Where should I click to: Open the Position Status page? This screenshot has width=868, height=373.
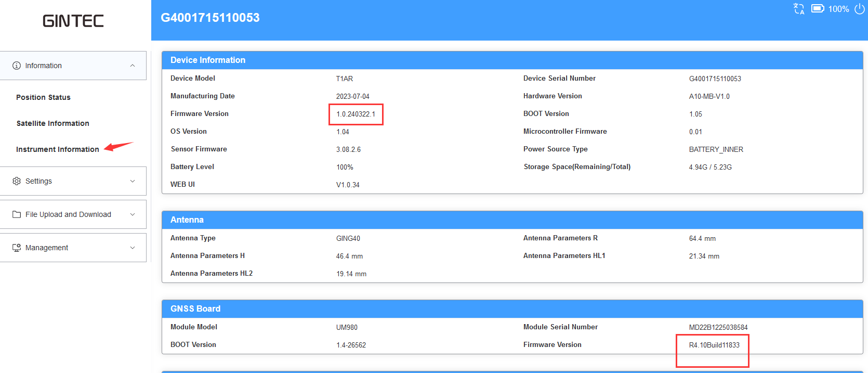(43, 97)
